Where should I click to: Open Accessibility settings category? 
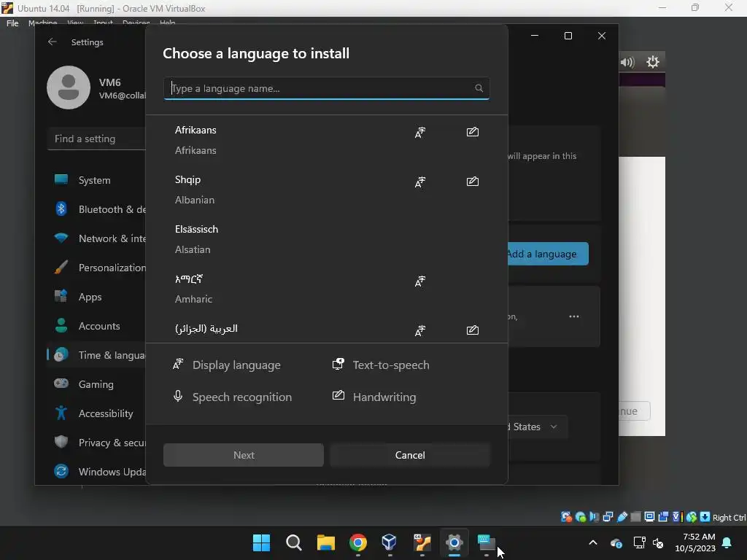click(x=97, y=413)
